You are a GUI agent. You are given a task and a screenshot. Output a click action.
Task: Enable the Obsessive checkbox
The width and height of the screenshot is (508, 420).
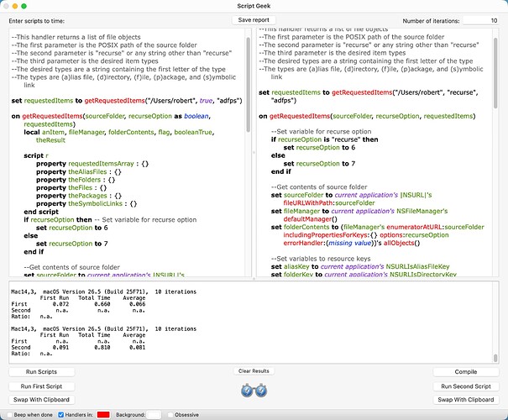(170, 415)
